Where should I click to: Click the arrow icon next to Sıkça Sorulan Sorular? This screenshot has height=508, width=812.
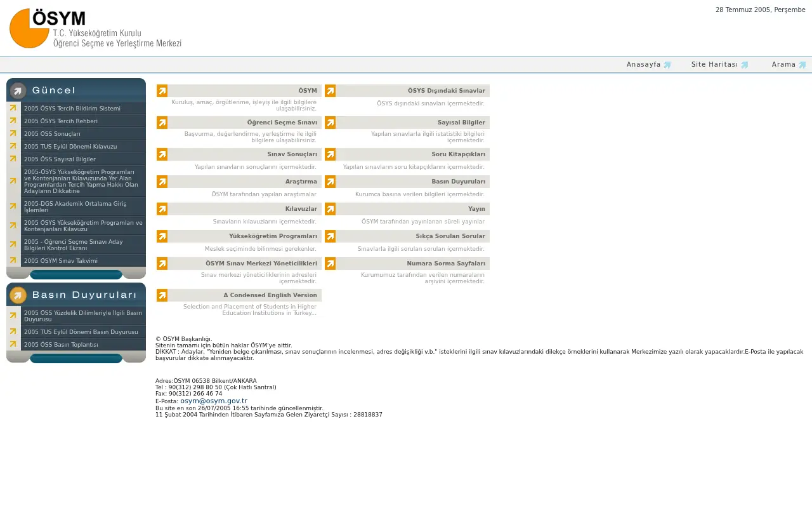pyautogui.click(x=331, y=236)
